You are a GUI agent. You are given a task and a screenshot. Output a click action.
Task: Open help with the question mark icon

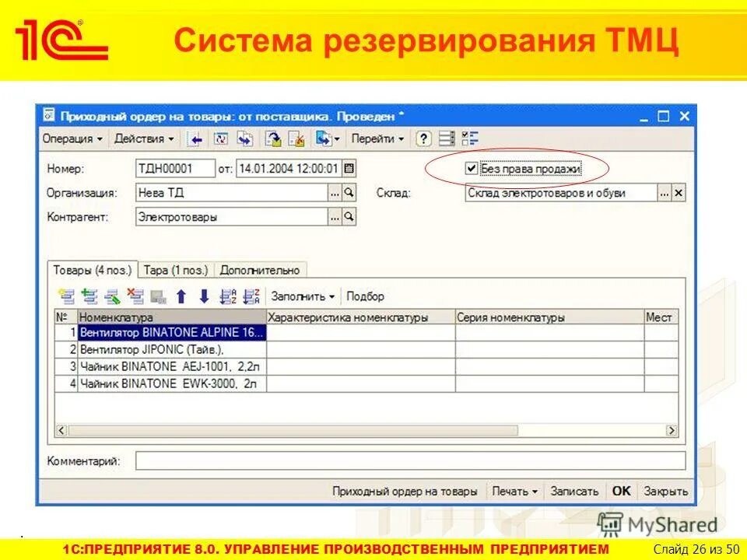point(423,139)
